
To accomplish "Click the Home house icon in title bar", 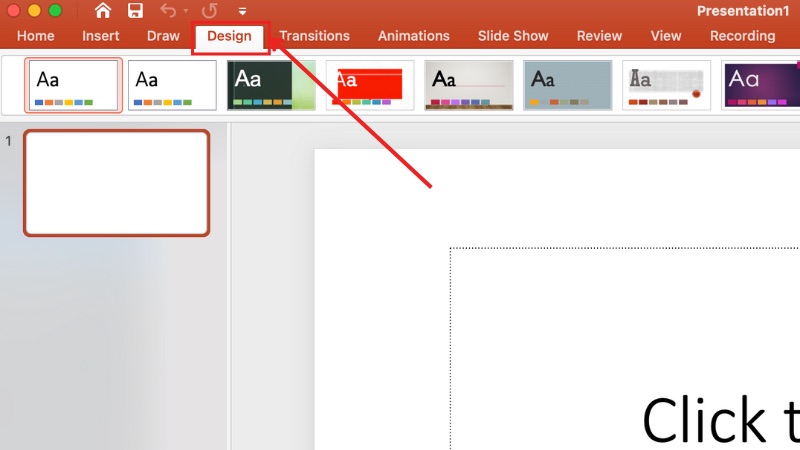I will point(103,10).
